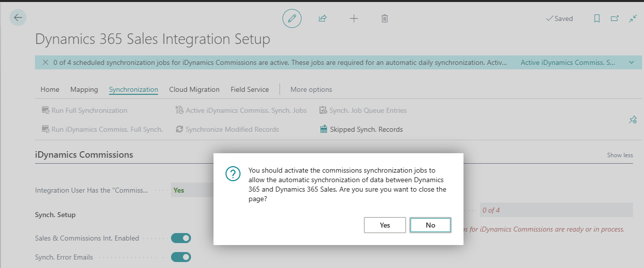
Task: Click the share icon
Action: click(x=322, y=18)
